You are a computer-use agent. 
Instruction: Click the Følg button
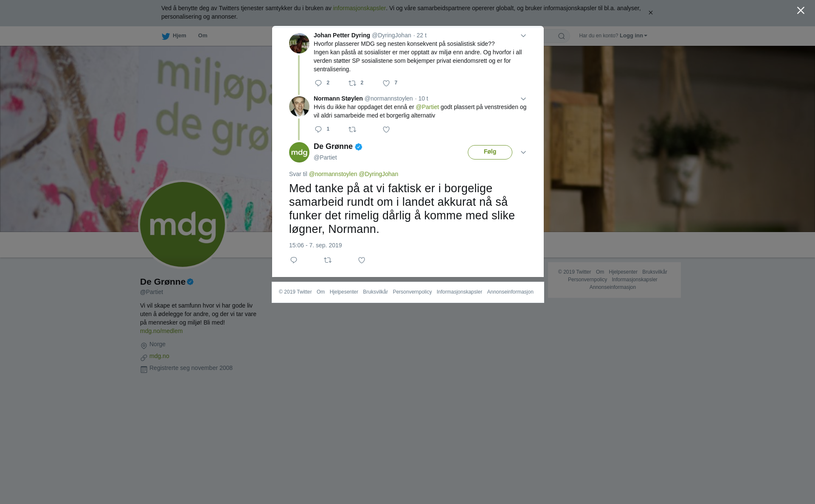(490, 152)
